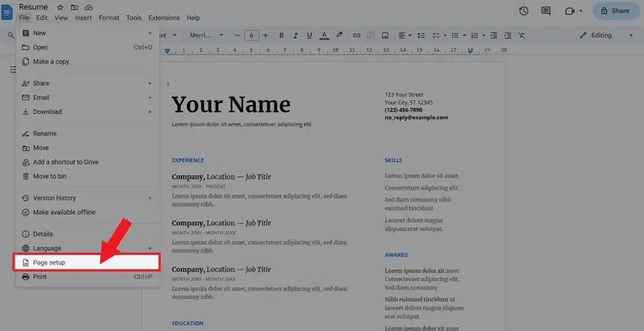Open the Editing mode dropdown
The width and height of the screenshot is (644, 331).
[607, 35]
